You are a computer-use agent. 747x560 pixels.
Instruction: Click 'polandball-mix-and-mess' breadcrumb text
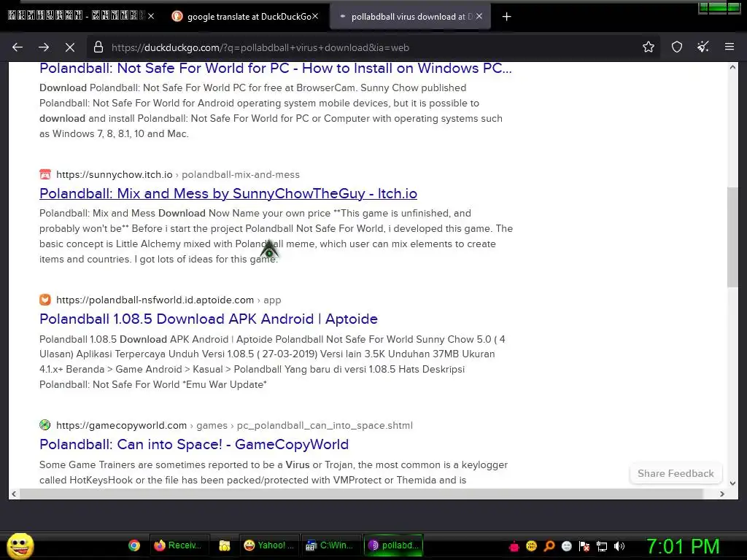[241, 175]
